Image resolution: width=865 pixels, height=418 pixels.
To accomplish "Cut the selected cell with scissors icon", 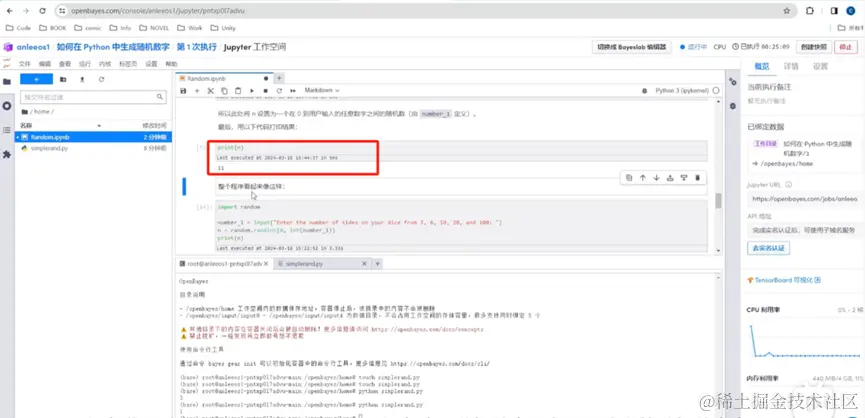I will point(210,90).
